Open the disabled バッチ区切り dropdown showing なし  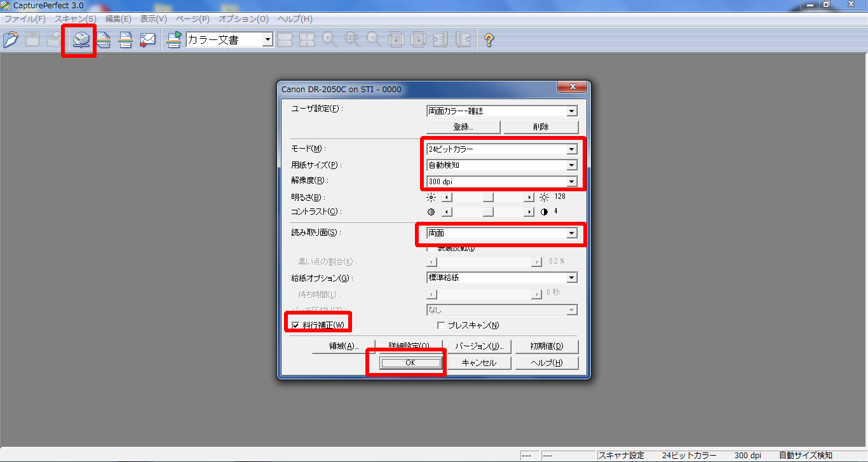(502, 310)
